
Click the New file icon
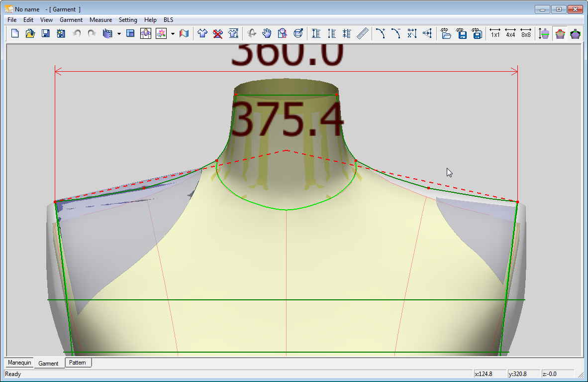pos(15,33)
